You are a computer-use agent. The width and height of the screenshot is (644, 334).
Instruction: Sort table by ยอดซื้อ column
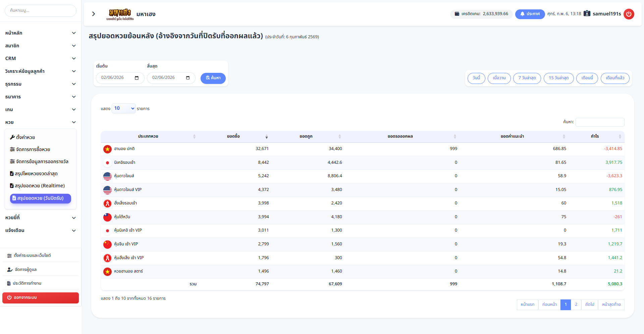pyautogui.click(x=233, y=136)
